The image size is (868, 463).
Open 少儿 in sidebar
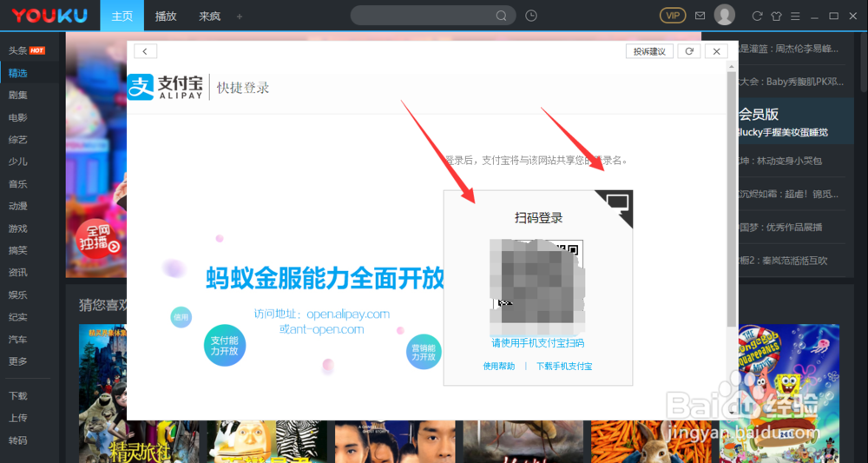[18, 162]
